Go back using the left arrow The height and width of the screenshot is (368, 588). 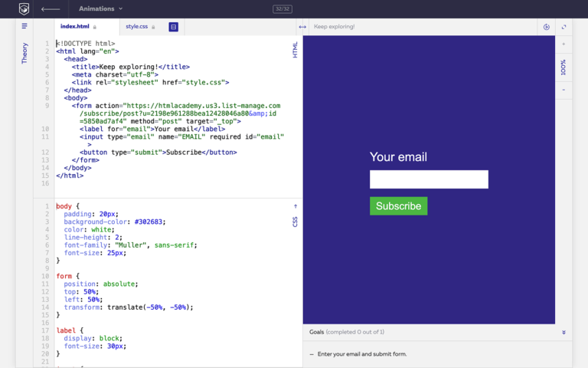(x=51, y=9)
